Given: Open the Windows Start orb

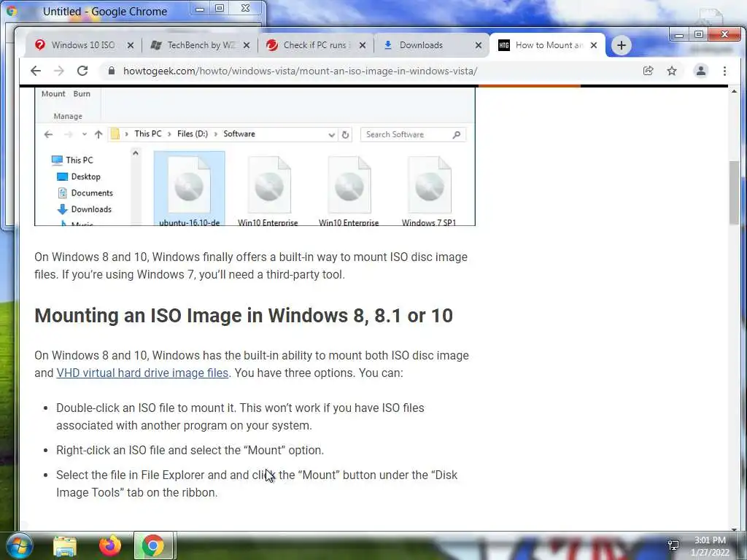Looking at the screenshot, I should pos(19,546).
